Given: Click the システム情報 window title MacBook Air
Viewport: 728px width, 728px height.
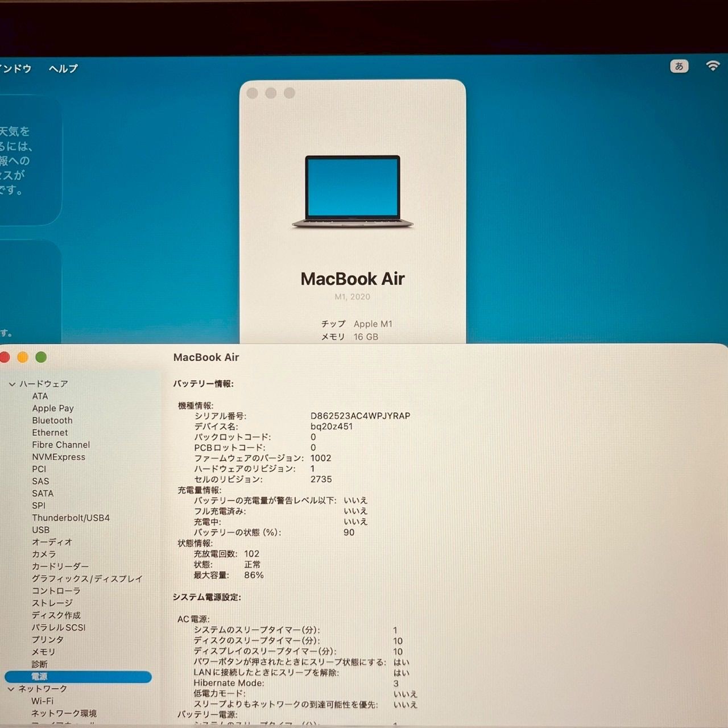Looking at the screenshot, I should pos(206,357).
